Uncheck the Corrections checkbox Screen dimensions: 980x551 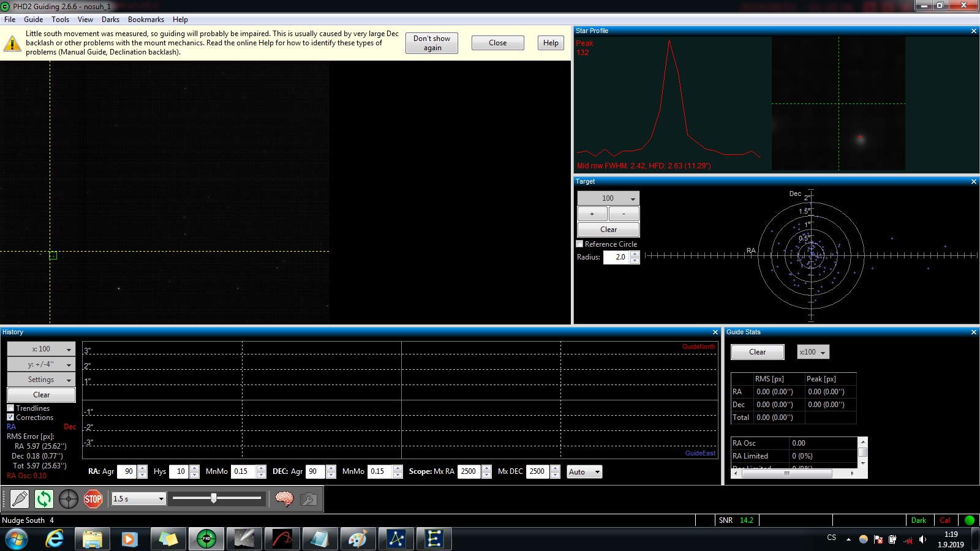[x=10, y=418]
